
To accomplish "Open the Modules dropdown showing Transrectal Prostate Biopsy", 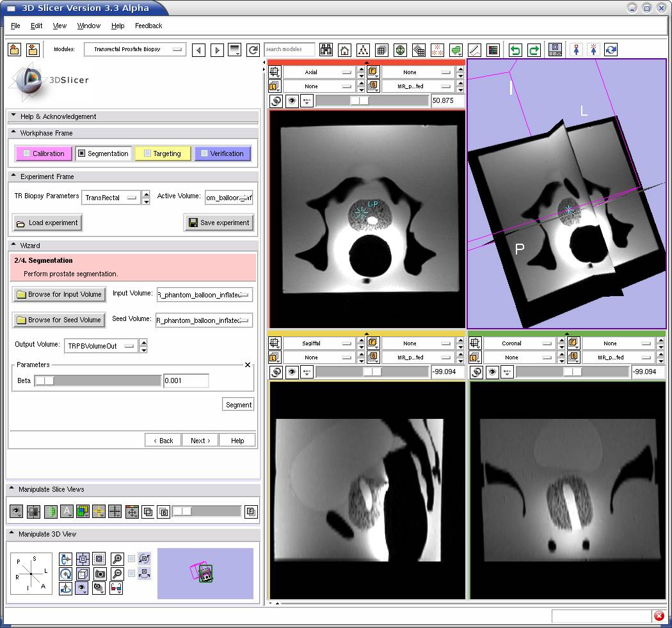I will [x=134, y=49].
